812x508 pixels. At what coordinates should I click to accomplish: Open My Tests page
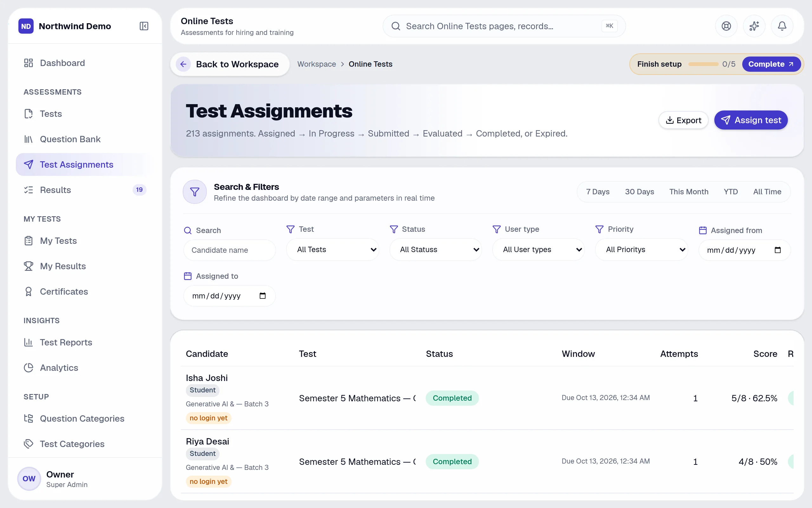pos(85,241)
